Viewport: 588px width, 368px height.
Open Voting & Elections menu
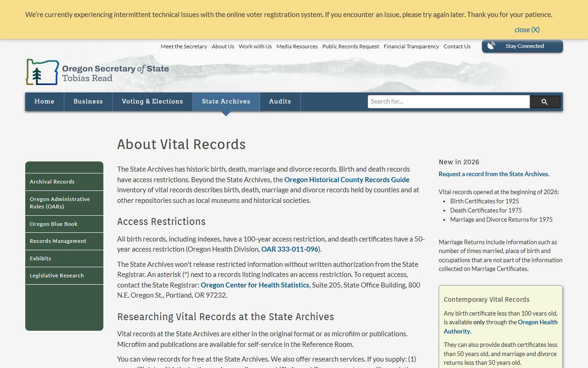tap(153, 102)
